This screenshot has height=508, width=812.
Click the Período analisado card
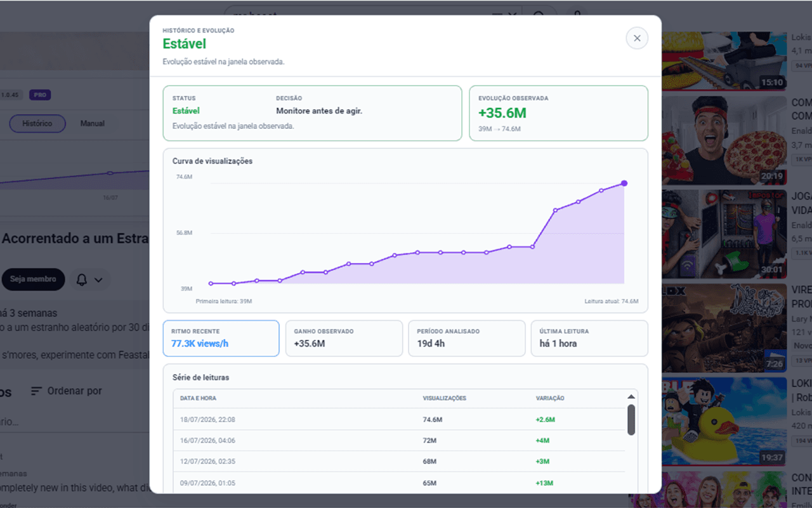[467, 338]
